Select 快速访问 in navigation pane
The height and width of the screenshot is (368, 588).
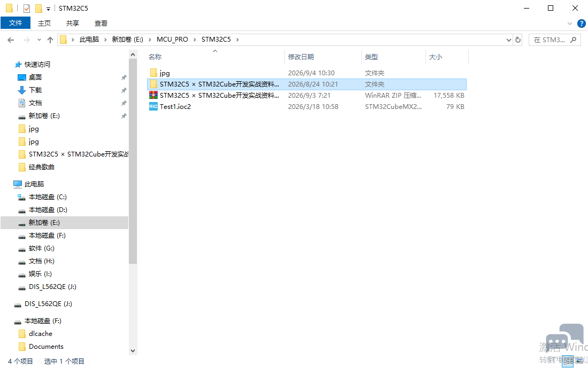coord(37,65)
